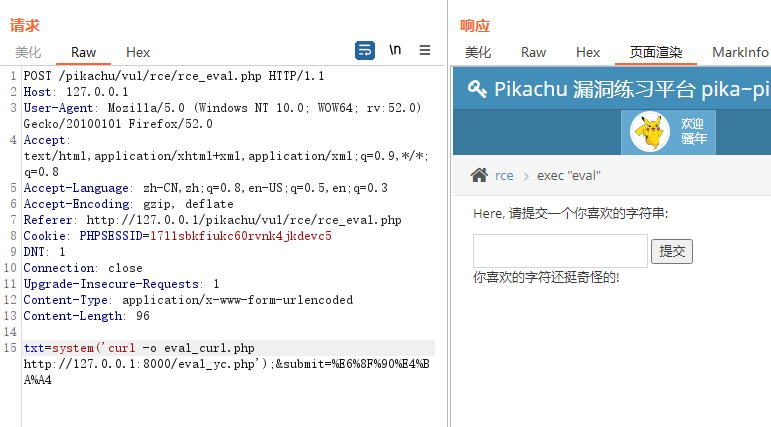This screenshot has width=771, height=427.
Task: Click the Pikachu key logo icon
Action: point(476,89)
